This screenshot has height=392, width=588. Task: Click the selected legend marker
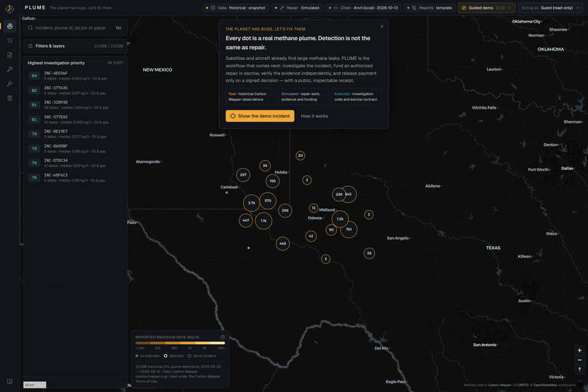pyautogui.click(x=166, y=356)
